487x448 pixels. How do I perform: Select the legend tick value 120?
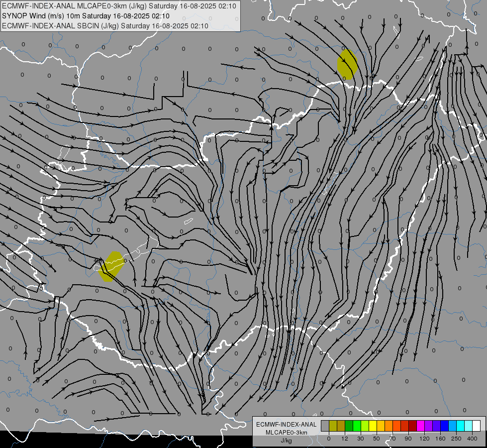tap(425, 439)
